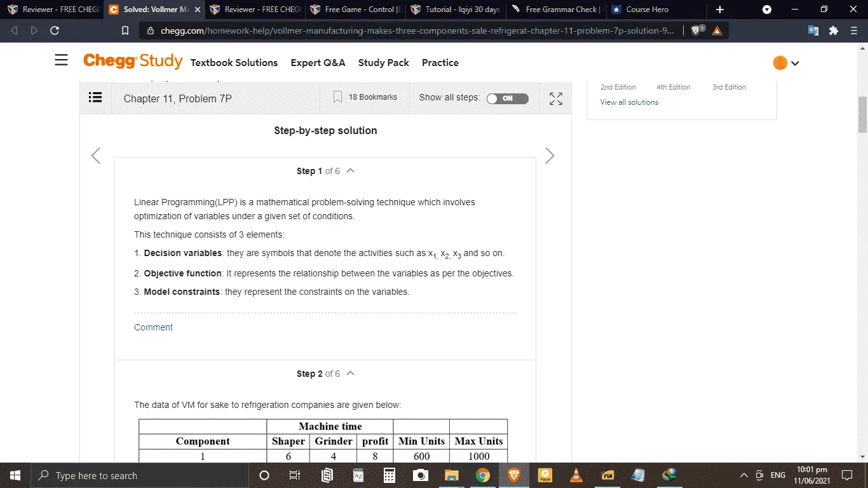This screenshot has height=488, width=868.
Task: Close the Solved: Vollmer tab
Action: click(198, 10)
